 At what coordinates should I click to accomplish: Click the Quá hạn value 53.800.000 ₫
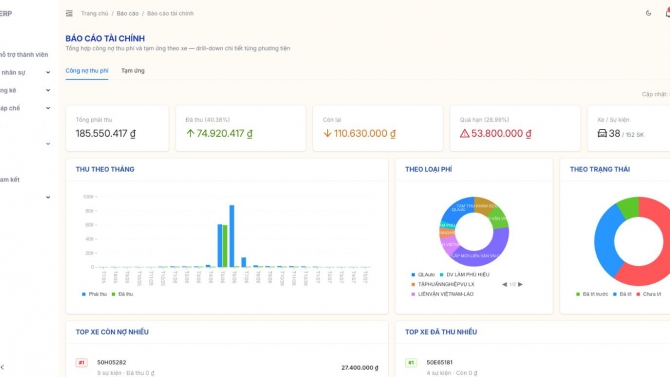tap(501, 134)
